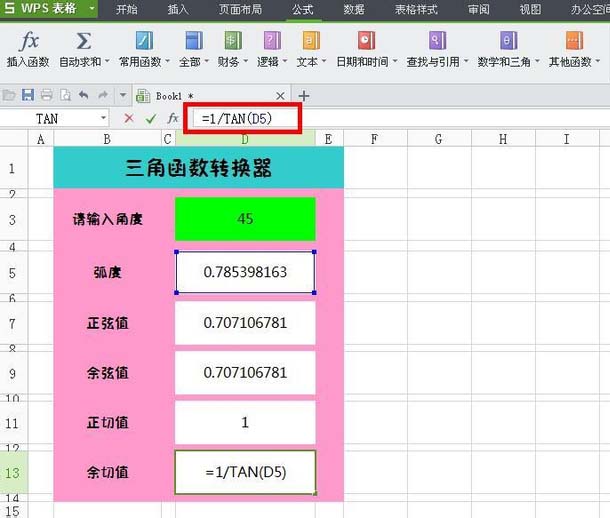Click the spreadsheet icon on Book1 tab
The width and height of the screenshot is (610, 518).
[x=143, y=96]
